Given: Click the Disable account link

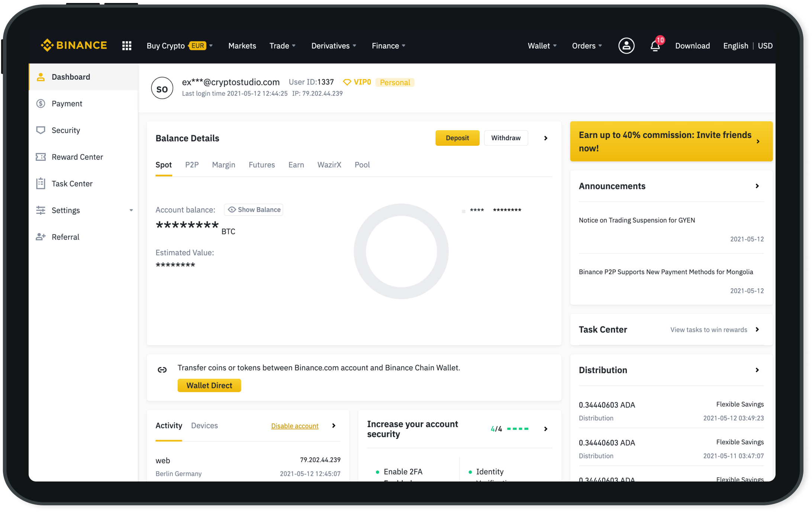Looking at the screenshot, I should pos(294,425).
